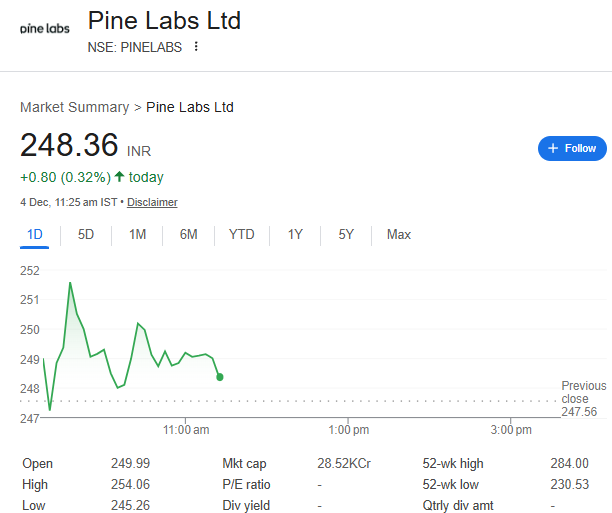
Task: Show the 6M price chart
Action: (188, 235)
